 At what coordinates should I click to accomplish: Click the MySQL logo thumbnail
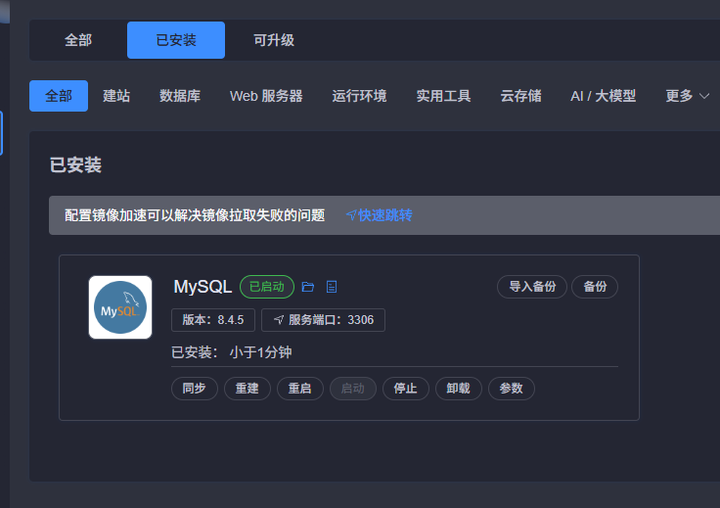pyautogui.click(x=120, y=307)
